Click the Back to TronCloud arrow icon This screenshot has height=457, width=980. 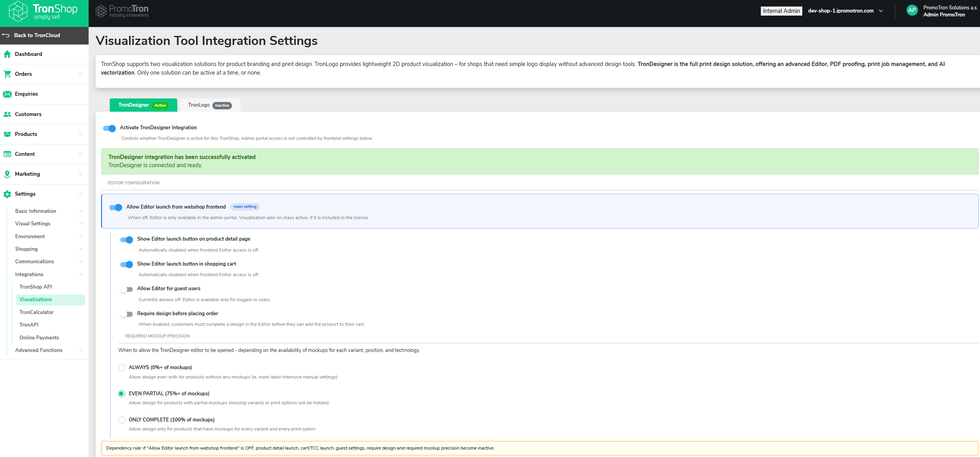coord(6,35)
